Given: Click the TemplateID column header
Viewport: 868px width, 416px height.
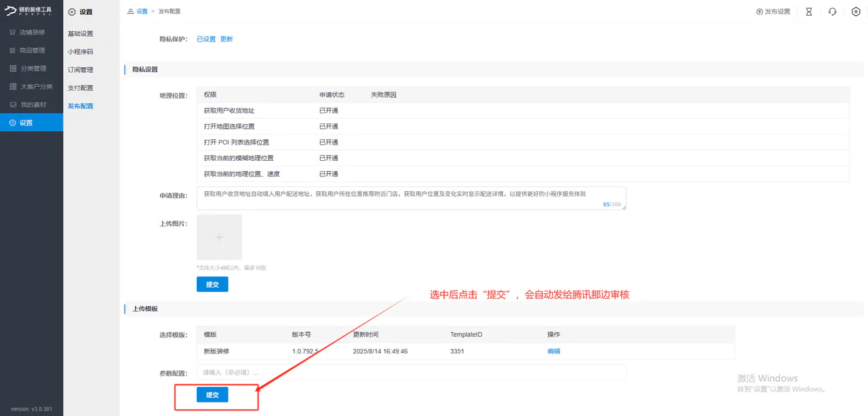Looking at the screenshot, I should coord(466,335).
